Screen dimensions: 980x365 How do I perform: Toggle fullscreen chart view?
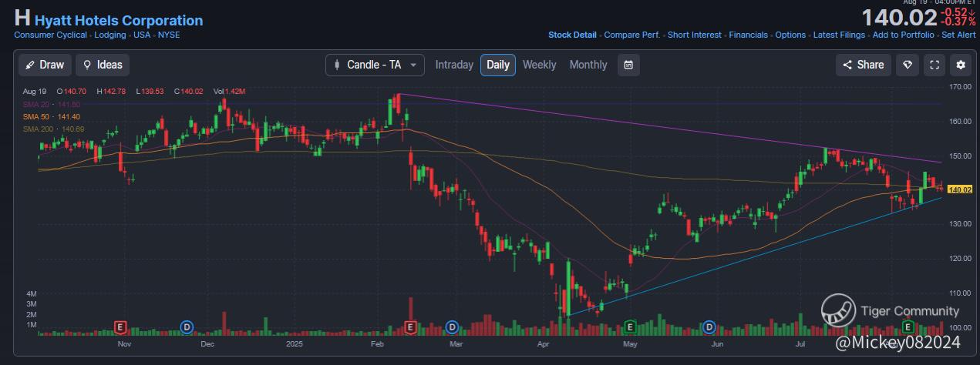pos(935,65)
